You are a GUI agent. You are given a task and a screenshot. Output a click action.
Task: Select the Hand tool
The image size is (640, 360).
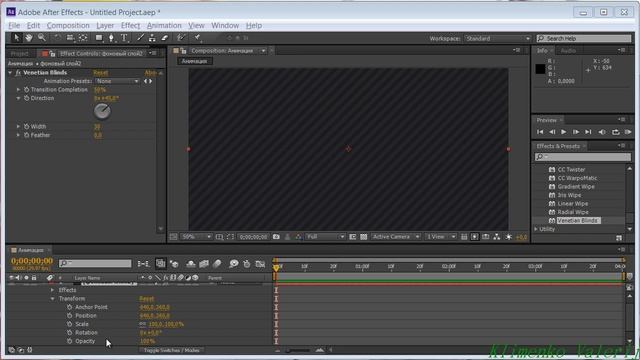(x=29, y=38)
